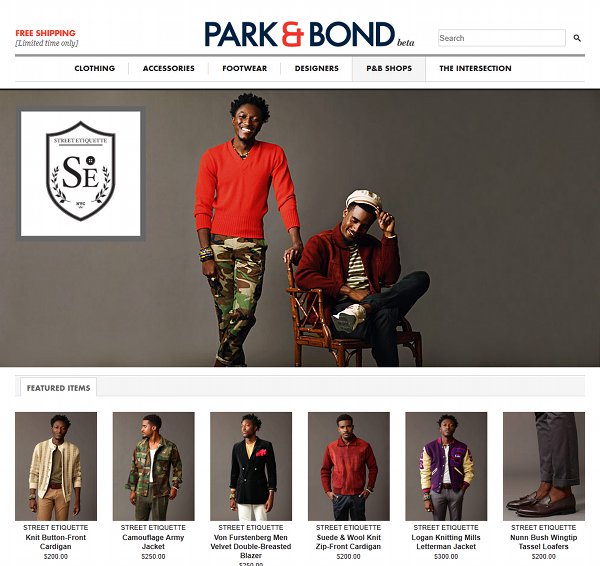Screen dimensions: 600x566
Task: Open the Wingtip Tassel Loafers thumbnail
Action: (544, 466)
